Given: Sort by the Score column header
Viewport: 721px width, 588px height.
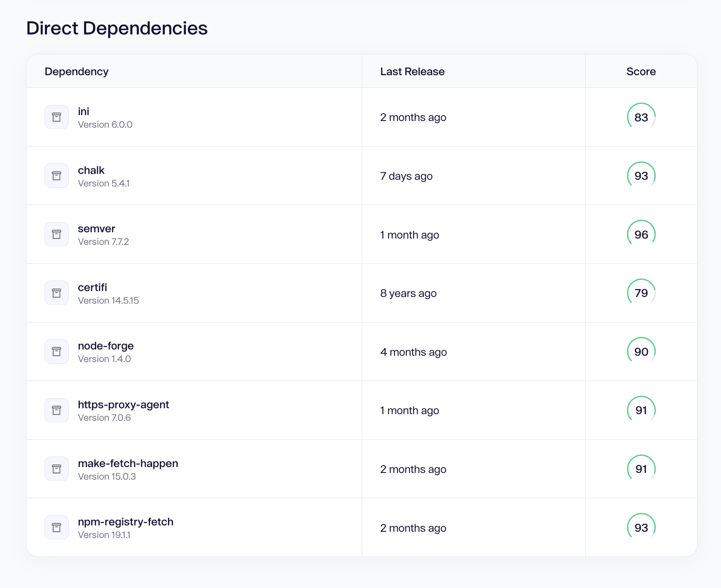Looking at the screenshot, I should click(x=641, y=71).
